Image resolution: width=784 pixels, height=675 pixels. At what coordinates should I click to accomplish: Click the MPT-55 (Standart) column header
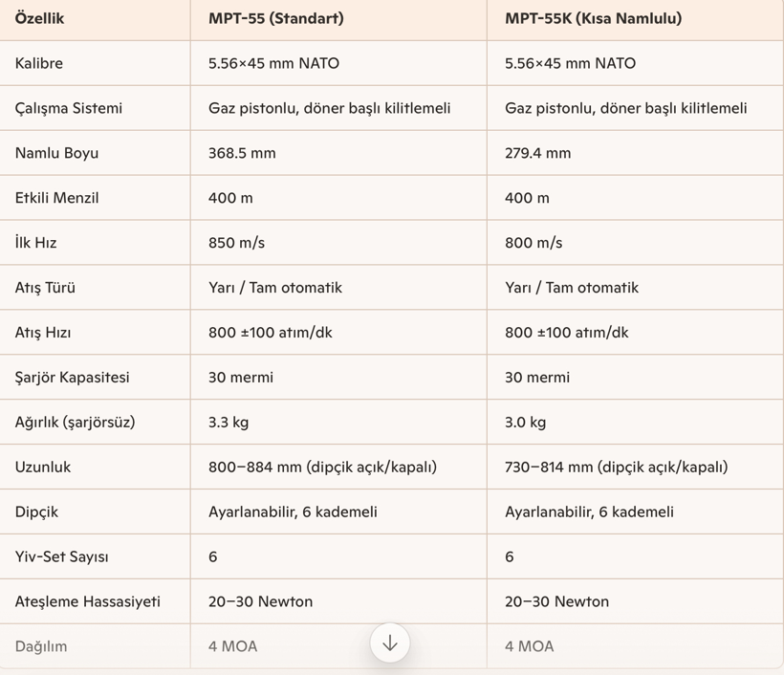pos(275,18)
